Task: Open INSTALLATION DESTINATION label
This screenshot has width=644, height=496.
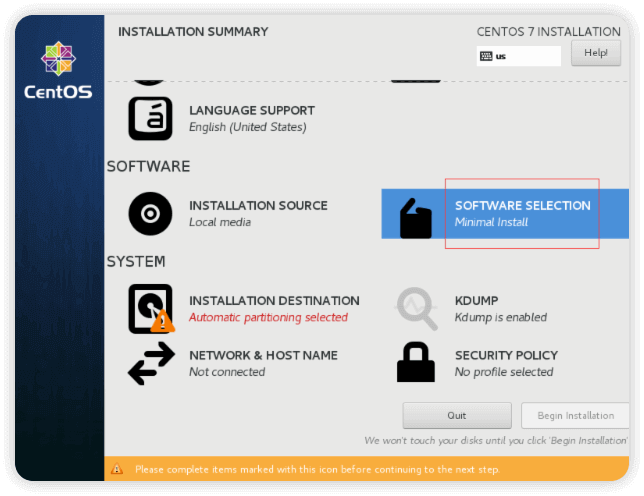Action: coord(274,301)
